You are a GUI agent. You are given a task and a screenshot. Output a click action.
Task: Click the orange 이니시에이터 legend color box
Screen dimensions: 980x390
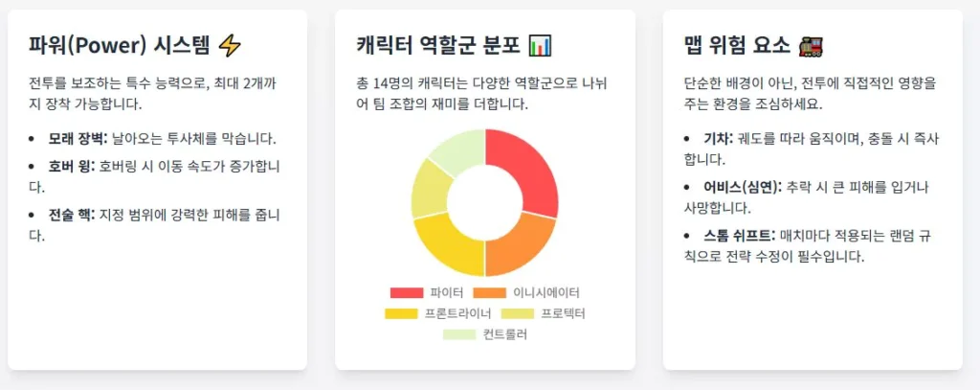coord(489,292)
